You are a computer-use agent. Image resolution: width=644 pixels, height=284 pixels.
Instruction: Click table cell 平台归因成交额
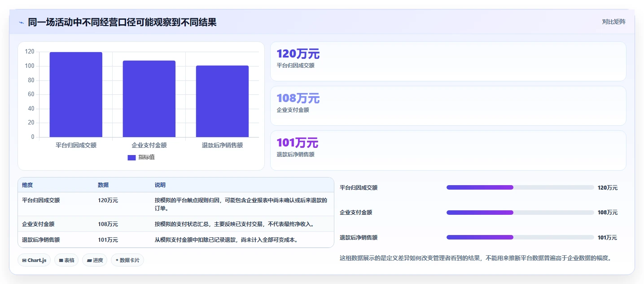(41, 200)
